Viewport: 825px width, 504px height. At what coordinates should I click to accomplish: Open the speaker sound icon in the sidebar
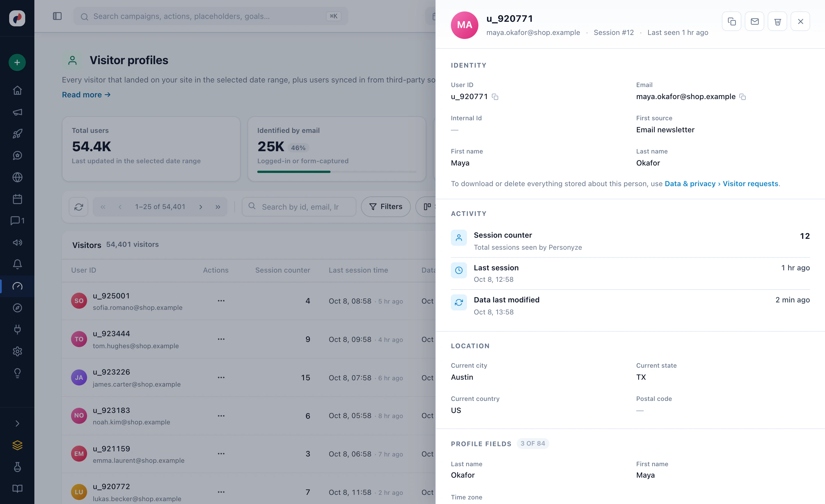click(17, 243)
